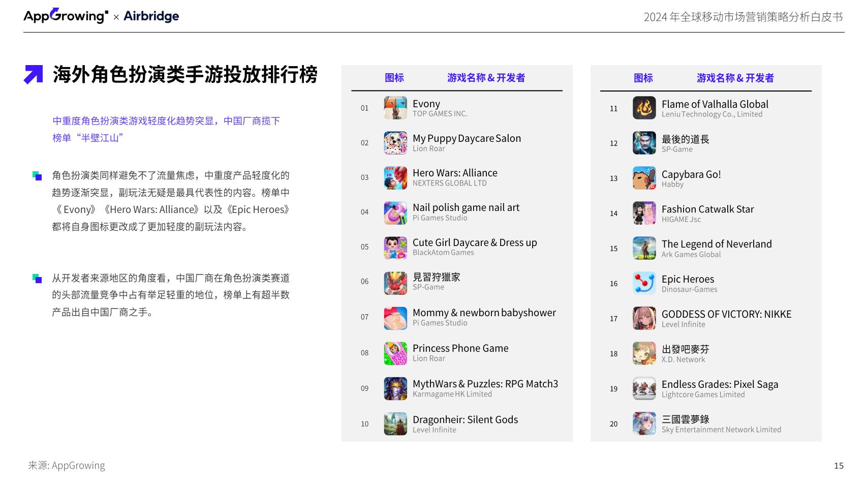Click My Puppy Daycare Salon icon
868x488 pixels.
[395, 143]
